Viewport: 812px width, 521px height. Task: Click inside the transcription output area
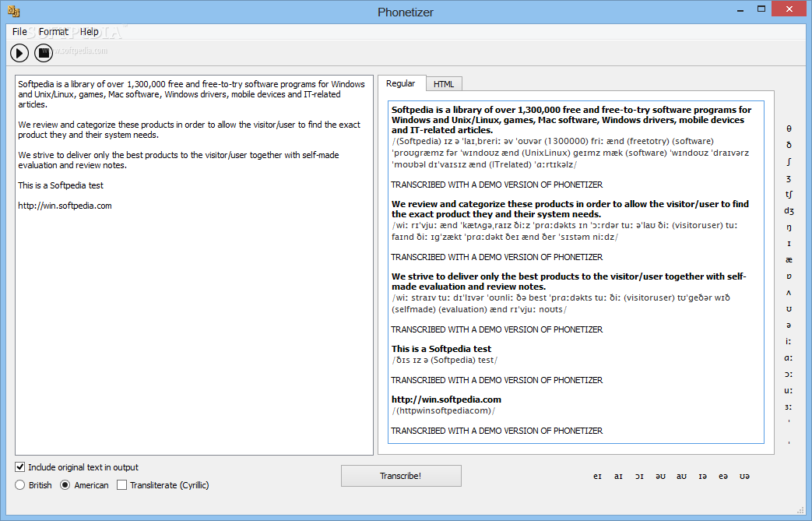pos(576,272)
